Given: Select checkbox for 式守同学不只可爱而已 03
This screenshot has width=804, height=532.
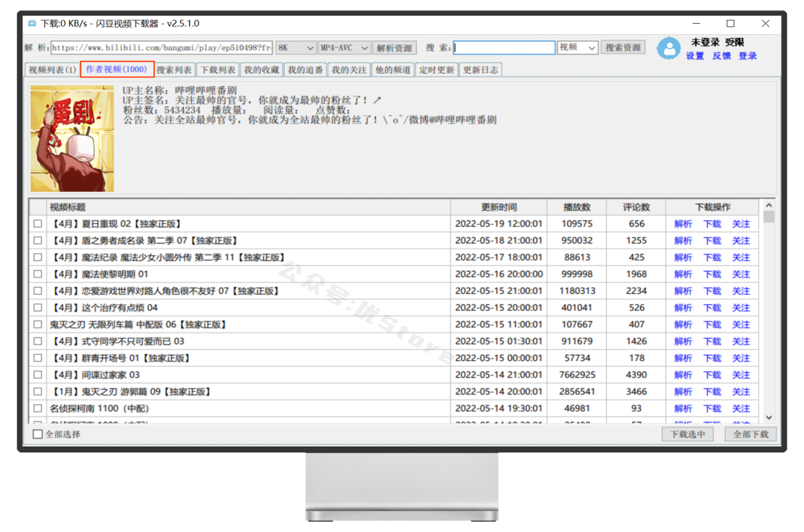Looking at the screenshot, I should [37, 342].
